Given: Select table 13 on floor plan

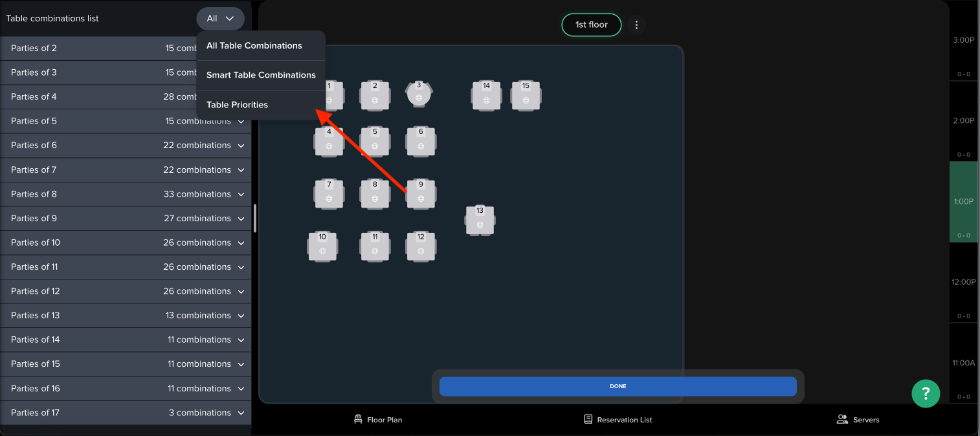Looking at the screenshot, I should (x=480, y=221).
